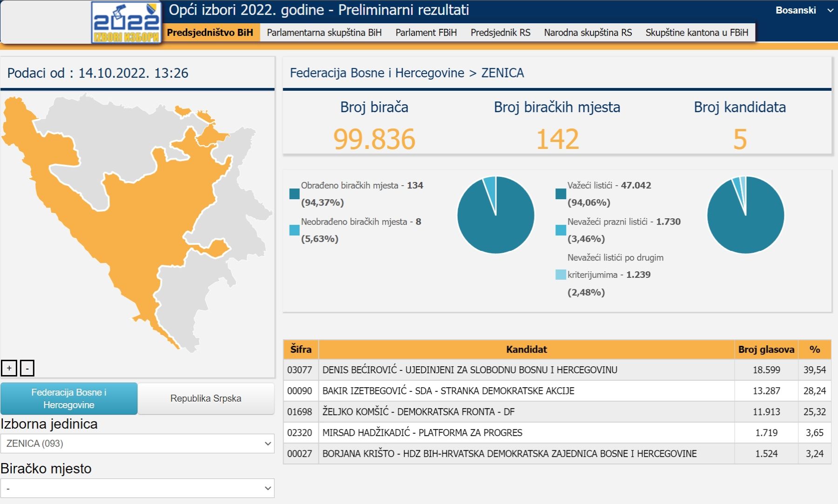
Task: Click the processed polling stations pie chart
Action: 496,215
